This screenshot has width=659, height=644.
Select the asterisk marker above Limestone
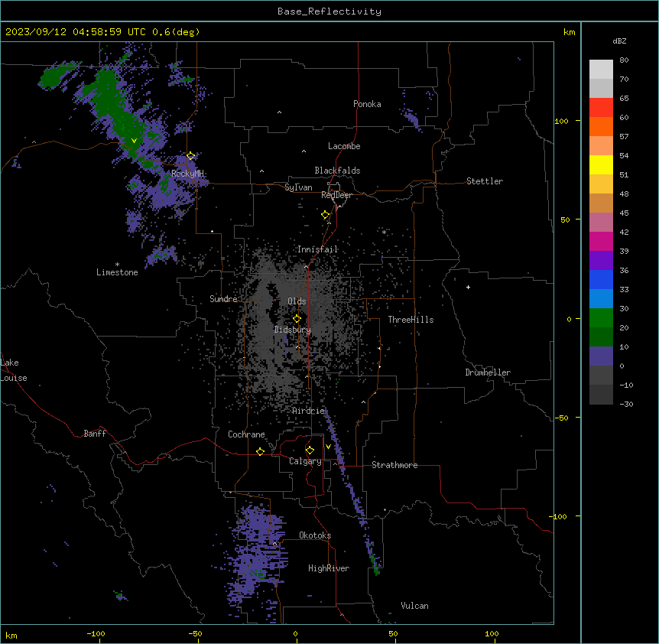point(117,265)
